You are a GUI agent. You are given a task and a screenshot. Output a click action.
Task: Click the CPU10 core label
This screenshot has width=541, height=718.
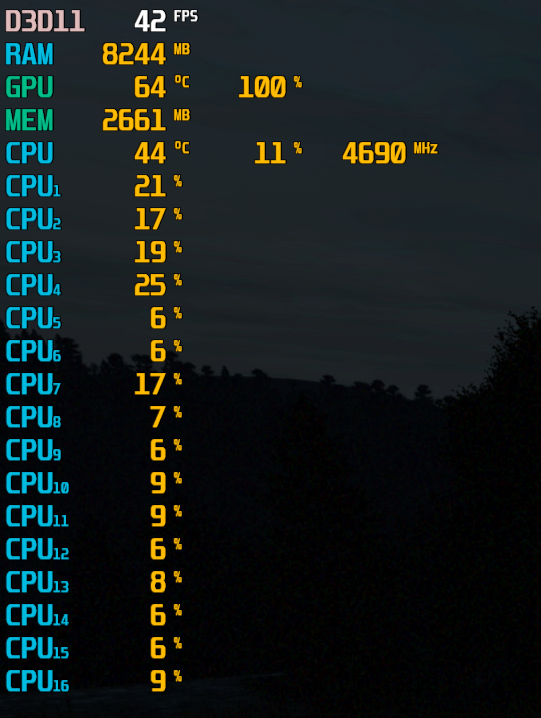[37, 483]
